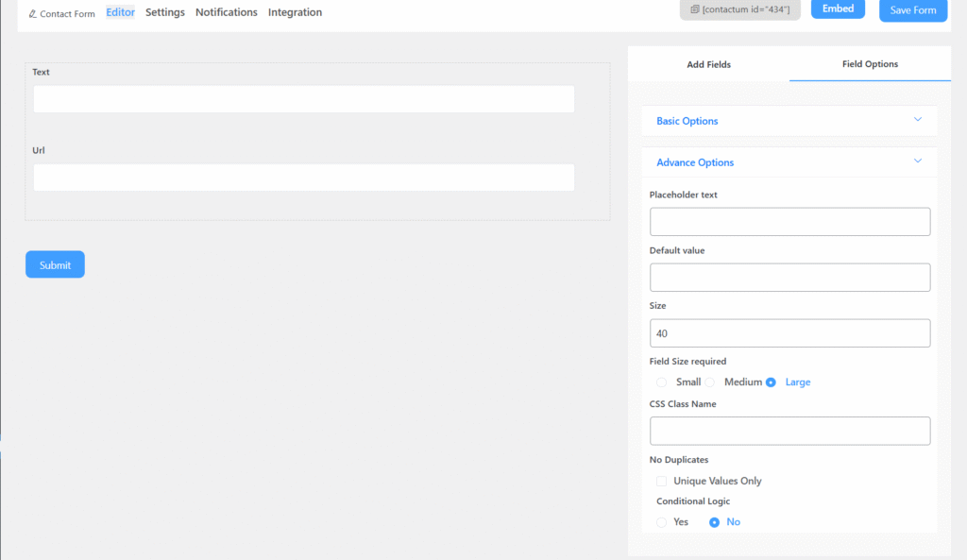Expand the Basic Options chevron

tap(917, 120)
